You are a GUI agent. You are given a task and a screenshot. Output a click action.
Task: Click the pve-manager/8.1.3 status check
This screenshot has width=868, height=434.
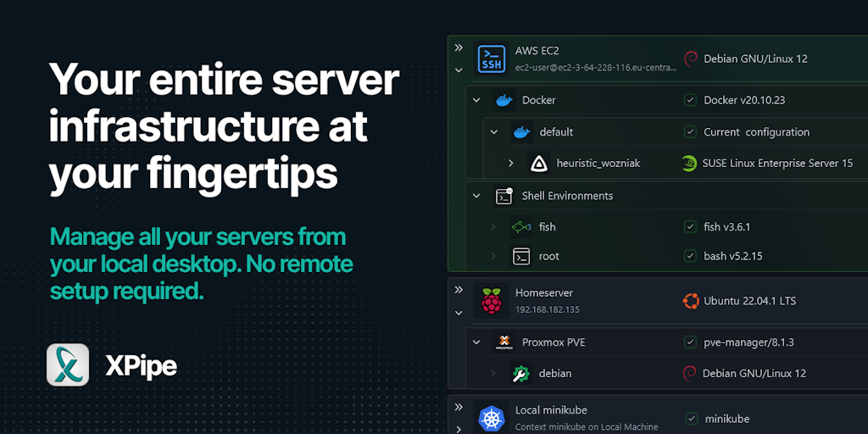690,342
